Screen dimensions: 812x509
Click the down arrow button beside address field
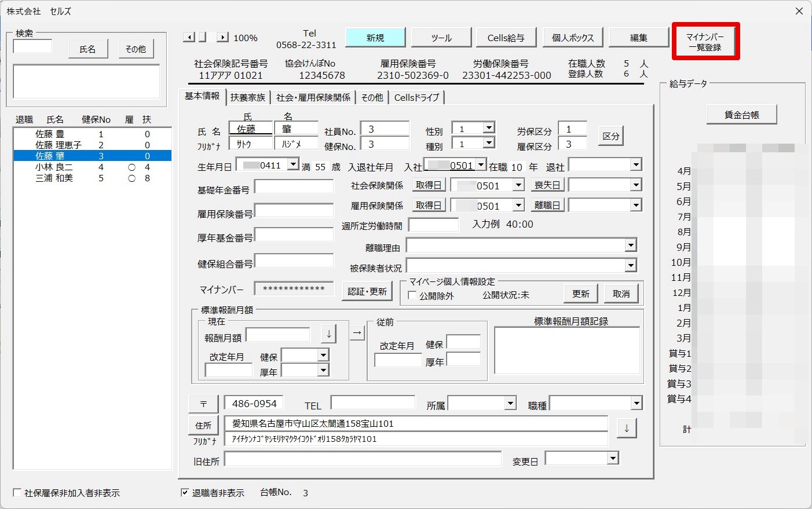627,429
